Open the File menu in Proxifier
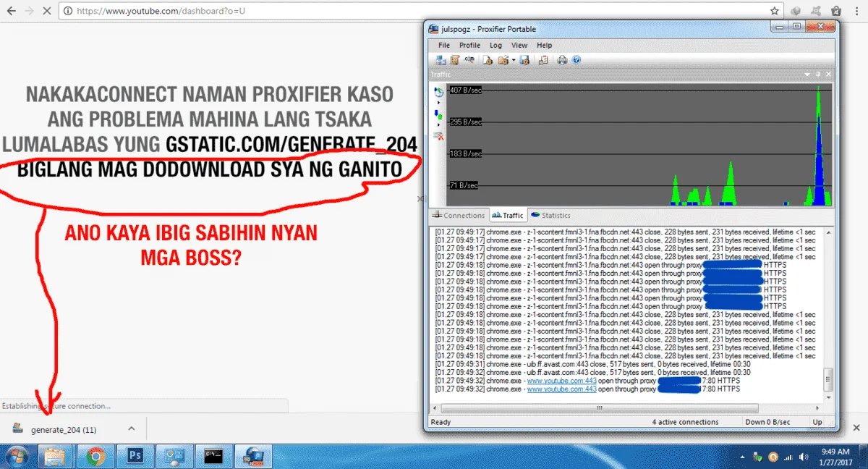This screenshot has height=469, width=868. tap(444, 45)
